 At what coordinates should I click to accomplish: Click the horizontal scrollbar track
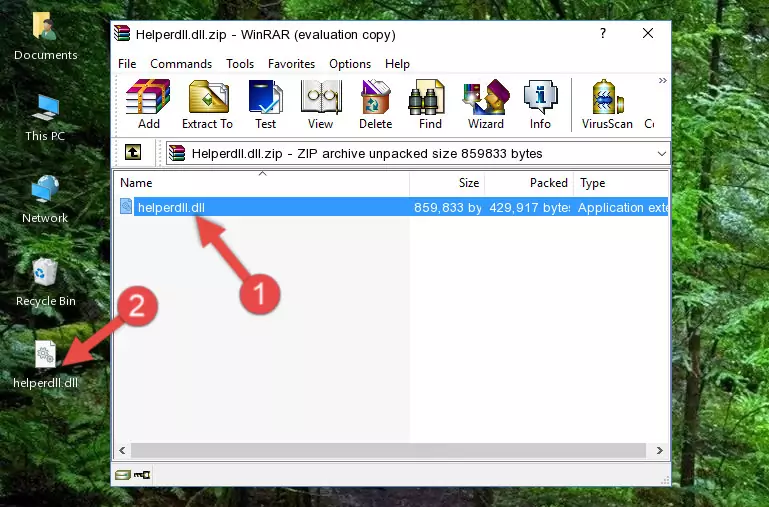[388, 450]
